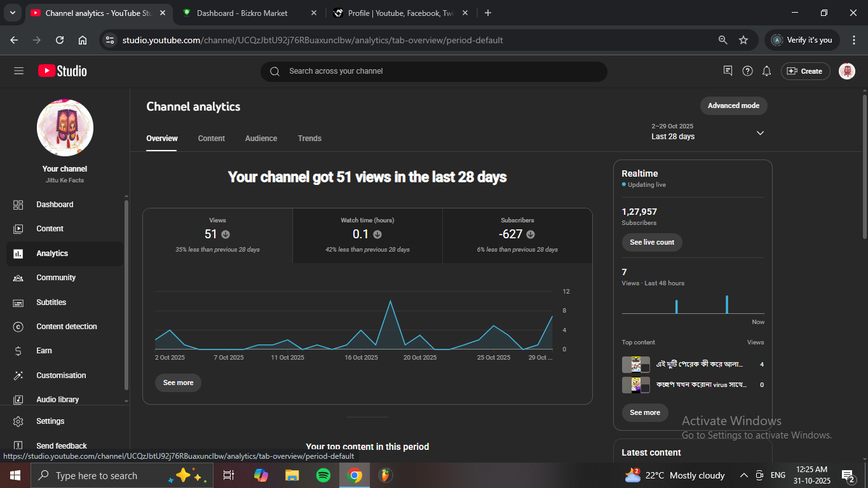The height and width of the screenshot is (488, 868).
Task: Open the account avatar in top-right corner
Action: [x=846, y=71]
